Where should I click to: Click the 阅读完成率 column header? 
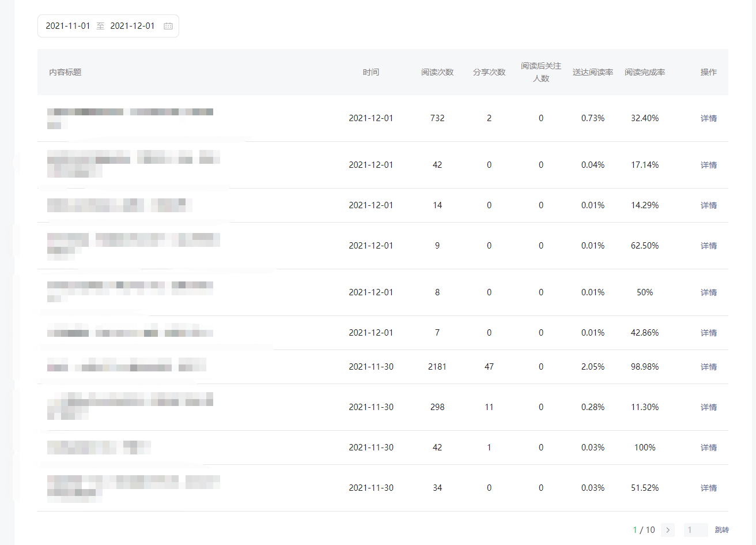coord(645,72)
